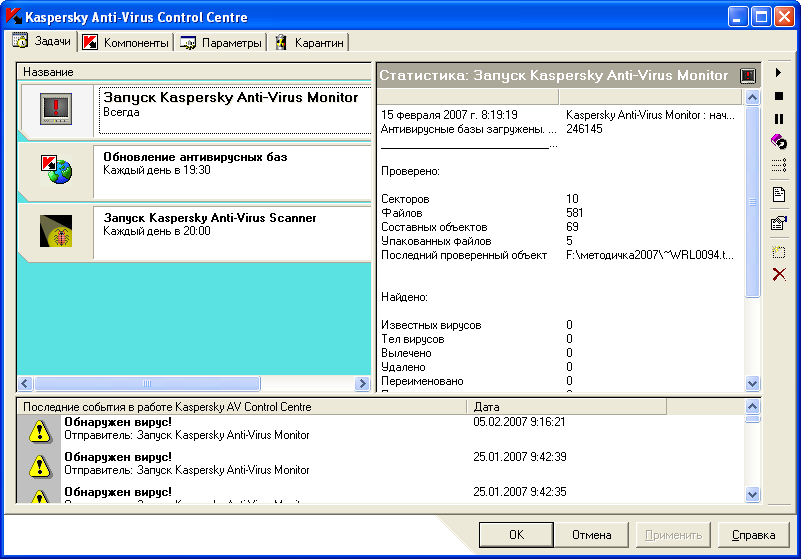Screen dimensions: 801x559
Task: Open the Карантин tab
Action: pyautogui.click(x=310, y=42)
